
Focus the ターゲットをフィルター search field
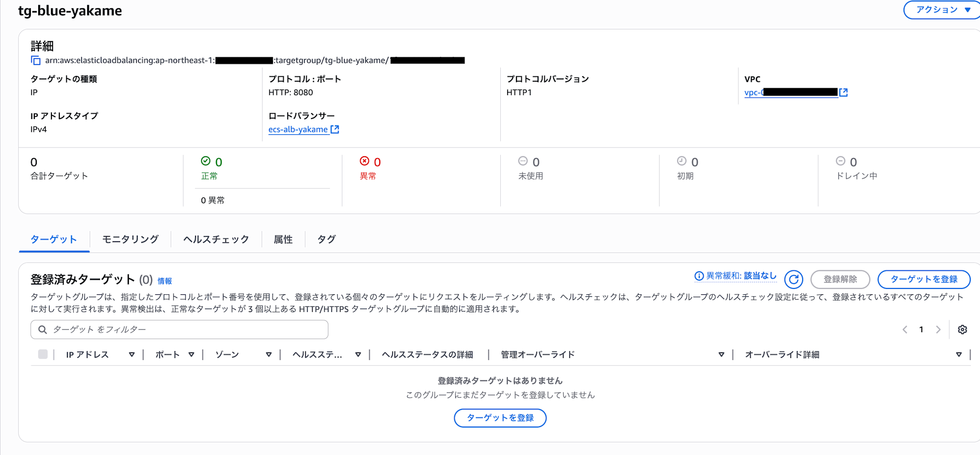186,330
